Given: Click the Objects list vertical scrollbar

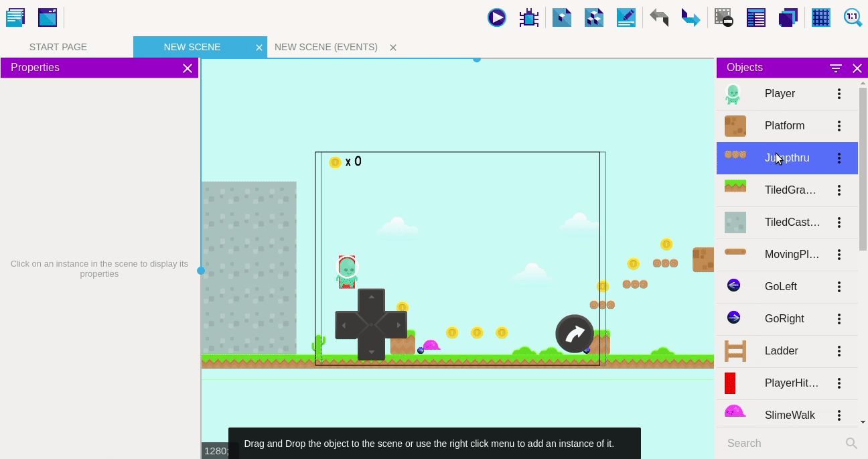Looking at the screenshot, I should coord(863,168).
